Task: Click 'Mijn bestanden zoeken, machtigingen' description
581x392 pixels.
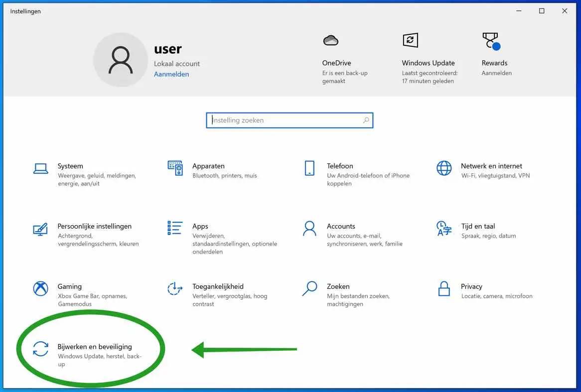Action: pyautogui.click(x=358, y=300)
